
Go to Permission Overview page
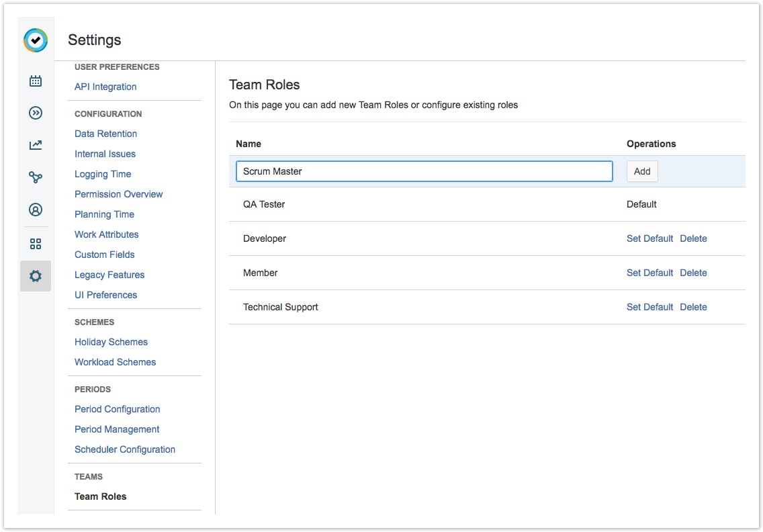pos(118,194)
